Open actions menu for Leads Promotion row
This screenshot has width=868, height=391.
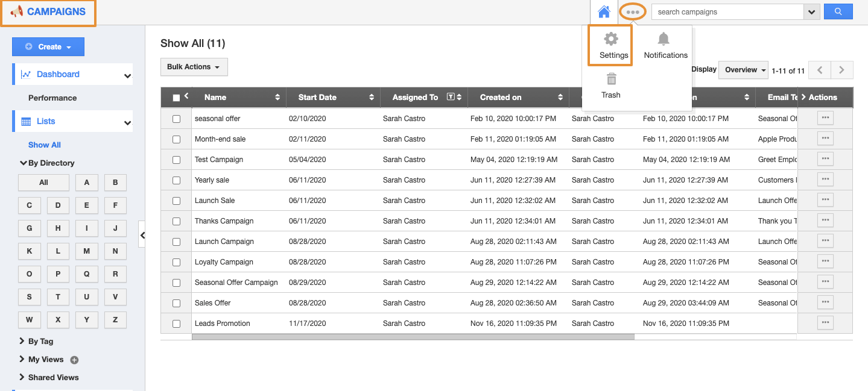coord(825,323)
